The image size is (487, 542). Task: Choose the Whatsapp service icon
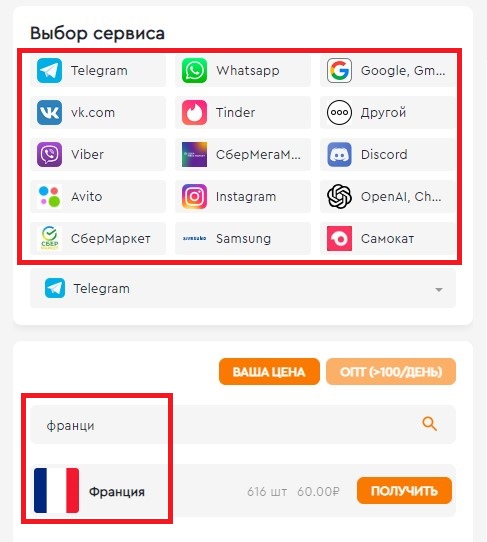click(x=194, y=71)
